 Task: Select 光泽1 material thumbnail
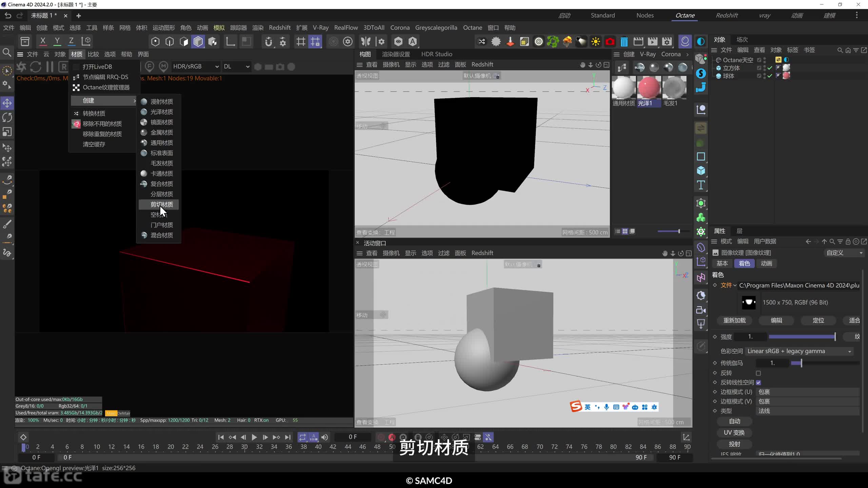click(649, 91)
